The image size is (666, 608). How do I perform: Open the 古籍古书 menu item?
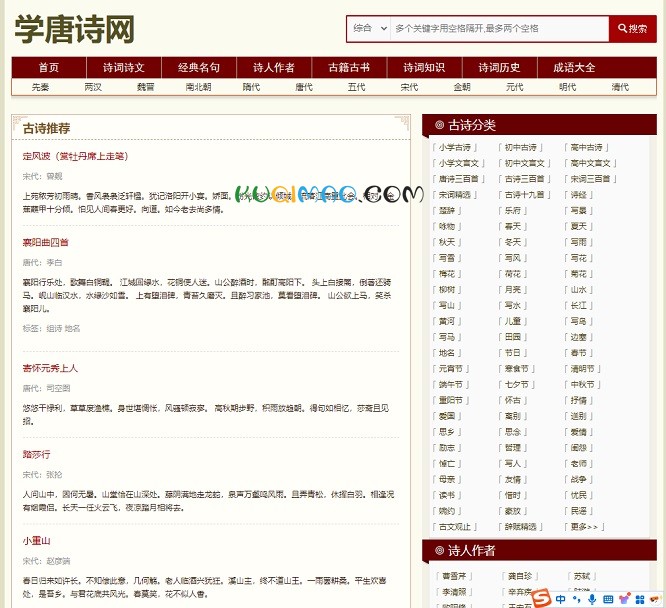pyautogui.click(x=349, y=68)
